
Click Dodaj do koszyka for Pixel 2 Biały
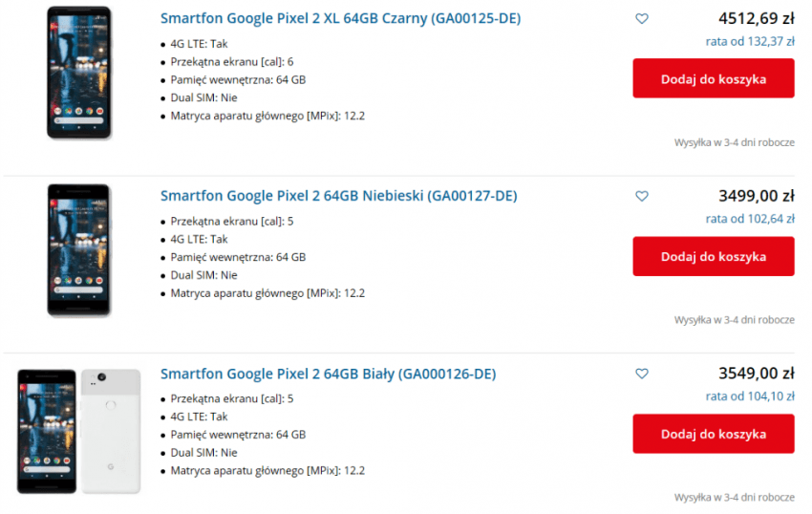[x=713, y=434]
